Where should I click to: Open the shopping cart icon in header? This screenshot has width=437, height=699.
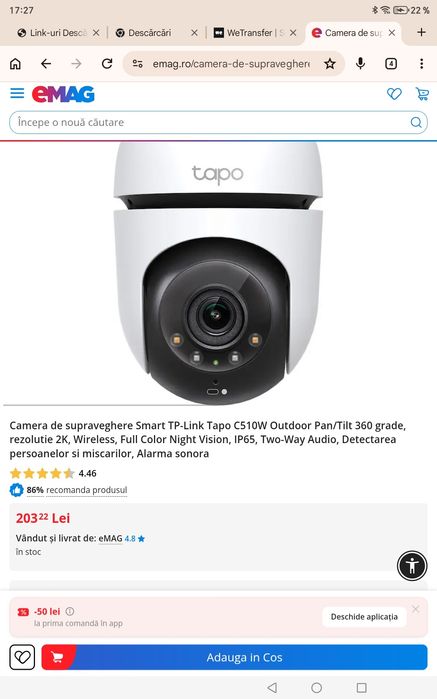422,94
